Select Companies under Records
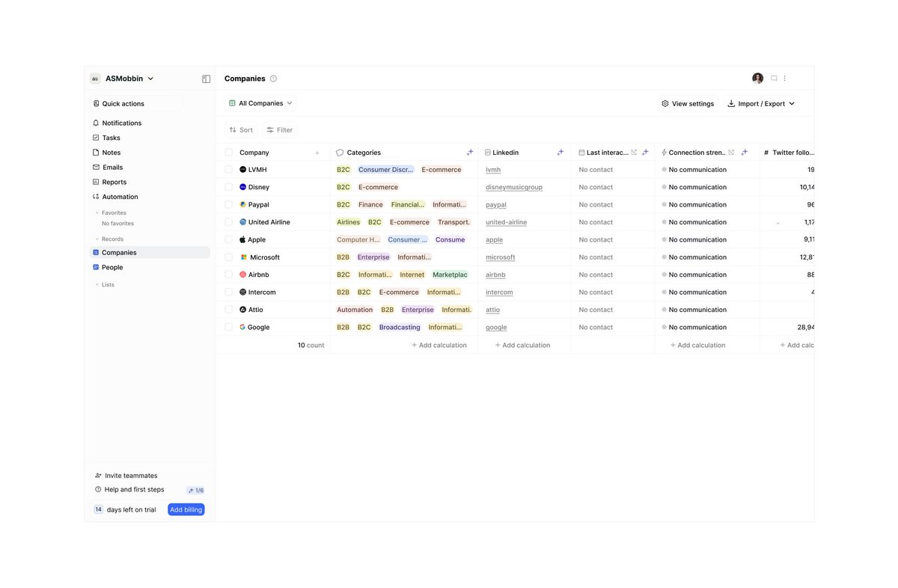This screenshot has width=898, height=588. tap(150, 253)
